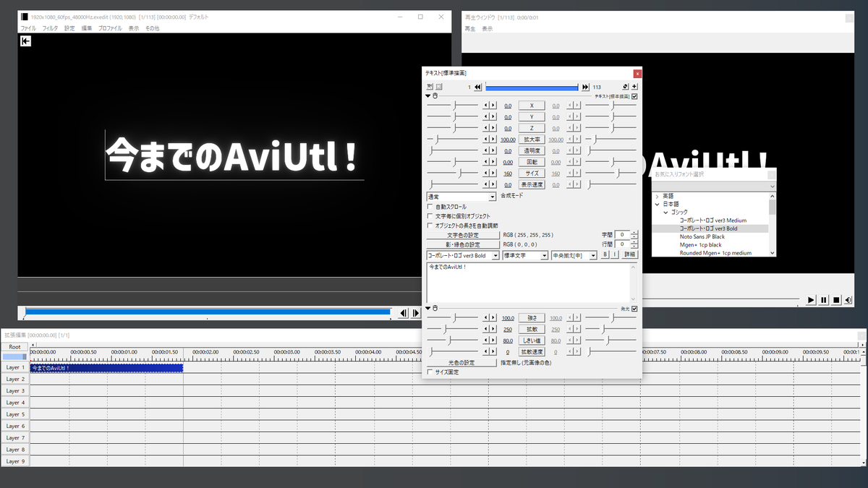
Task: Click 影・縁色の設定 button
Action: tap(463, 244)
